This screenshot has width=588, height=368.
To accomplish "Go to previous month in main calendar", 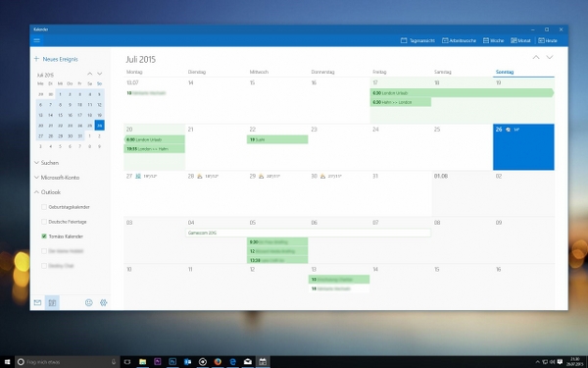I will tap(536, 57).
